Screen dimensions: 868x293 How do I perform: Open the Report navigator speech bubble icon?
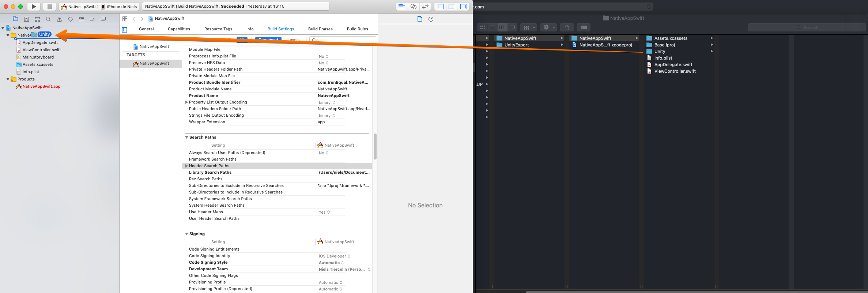coord(103,19)
